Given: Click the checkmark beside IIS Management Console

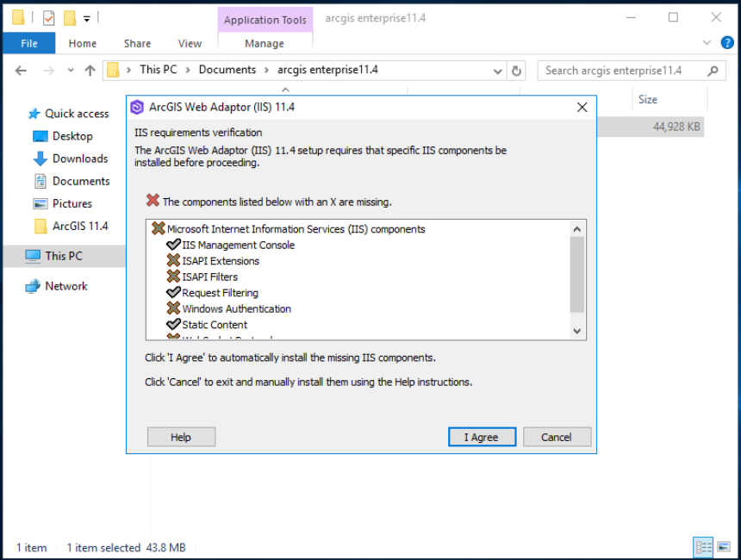Looking at the screenshot, I should pyautogui.click(x=173, y=245).
